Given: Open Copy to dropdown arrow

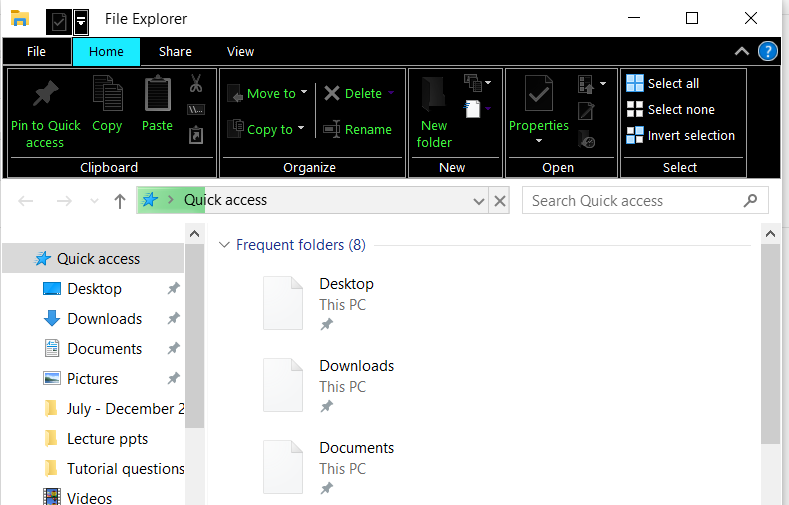Looking at the screenshot, I should tap(301, 128).
